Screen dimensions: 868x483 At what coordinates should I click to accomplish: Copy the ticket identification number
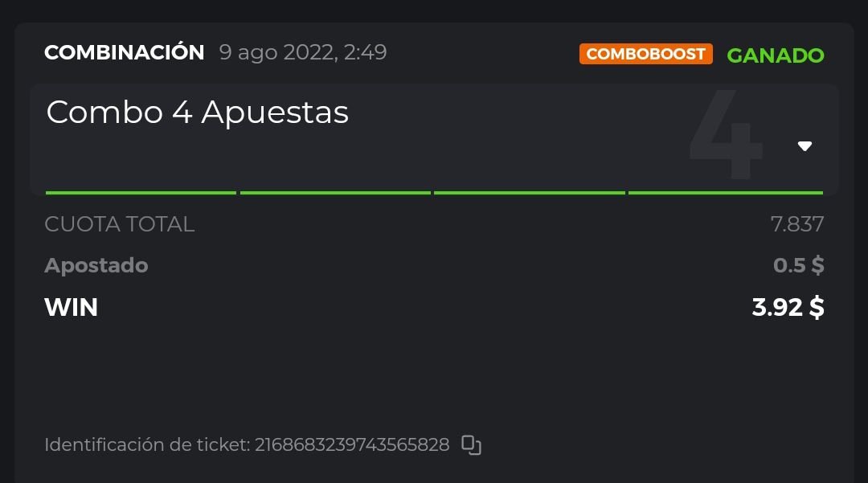[x=471, y=444]
